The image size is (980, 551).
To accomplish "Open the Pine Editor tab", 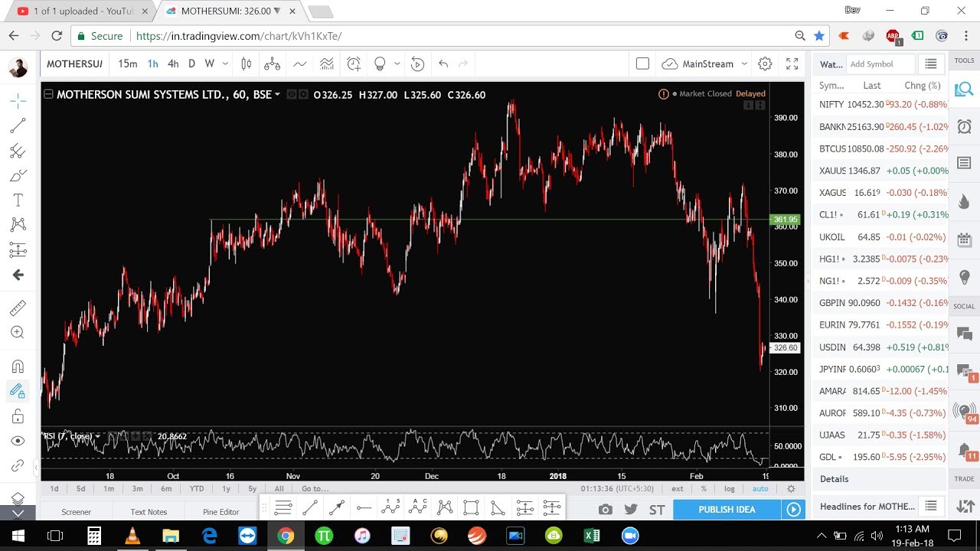I will (221, 512).
